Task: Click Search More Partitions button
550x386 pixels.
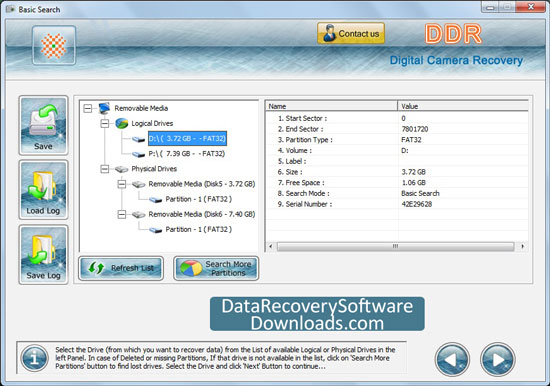Action: pyautogui.click(x=216, y=268)
